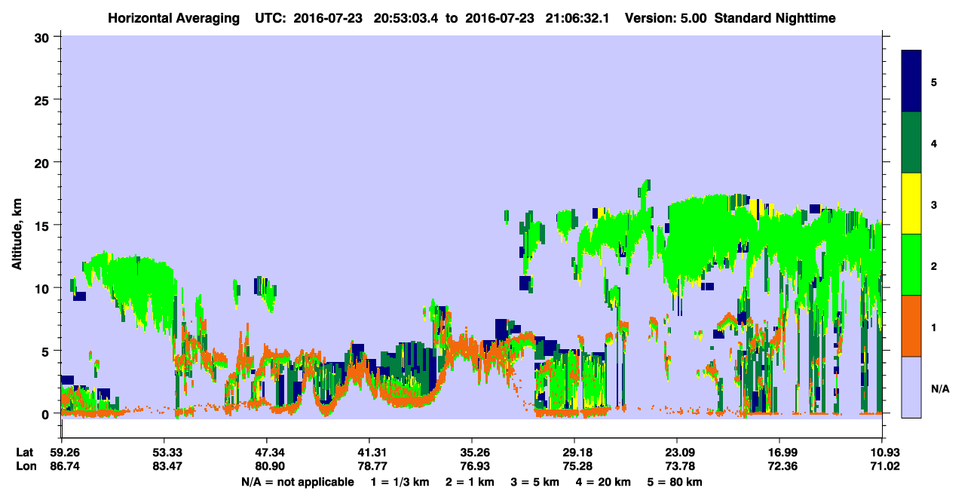Click the dark blue 5 colorbar segment
The width and height of the screenshot is (980, 503).
pos(911,81)
